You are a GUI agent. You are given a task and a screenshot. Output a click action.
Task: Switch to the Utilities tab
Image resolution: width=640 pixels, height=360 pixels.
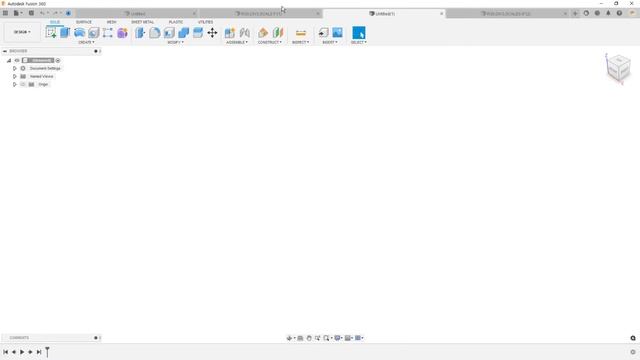[x=205, y=22]
